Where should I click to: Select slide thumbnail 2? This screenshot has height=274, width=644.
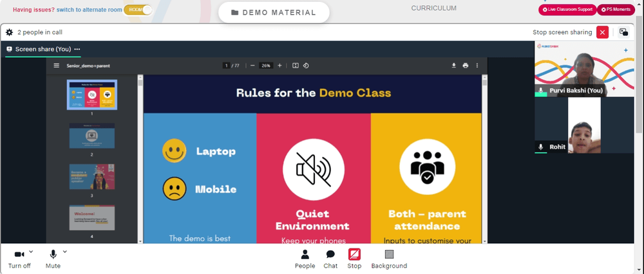coord(92,136)
